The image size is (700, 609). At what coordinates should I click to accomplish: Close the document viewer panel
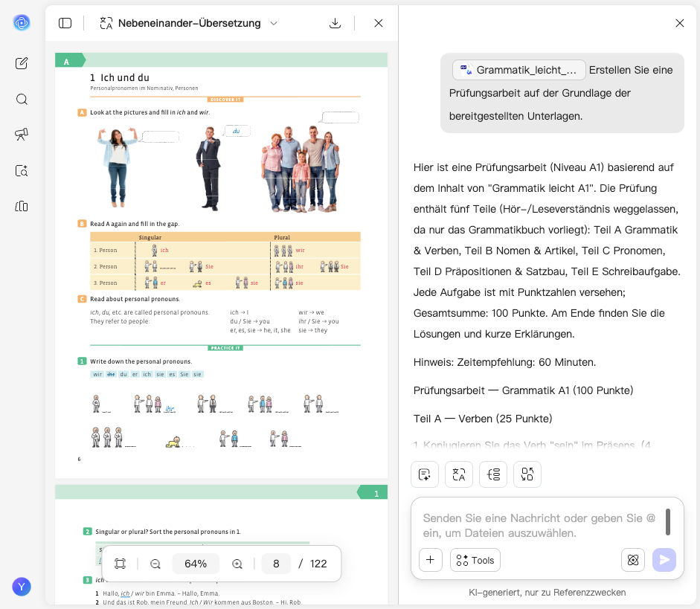[379, 23]
